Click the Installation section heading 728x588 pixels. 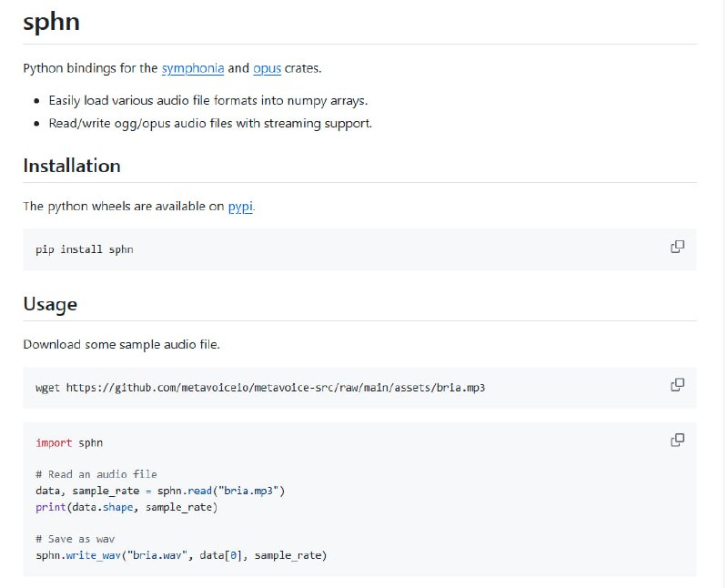point(72,166)
